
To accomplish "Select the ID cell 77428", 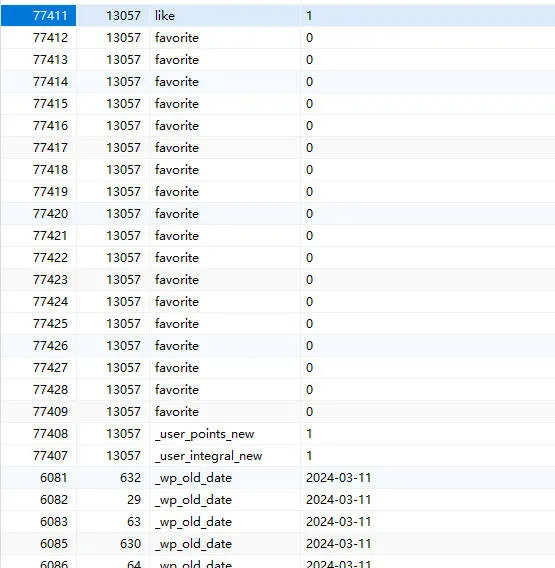I will [38, 390].
